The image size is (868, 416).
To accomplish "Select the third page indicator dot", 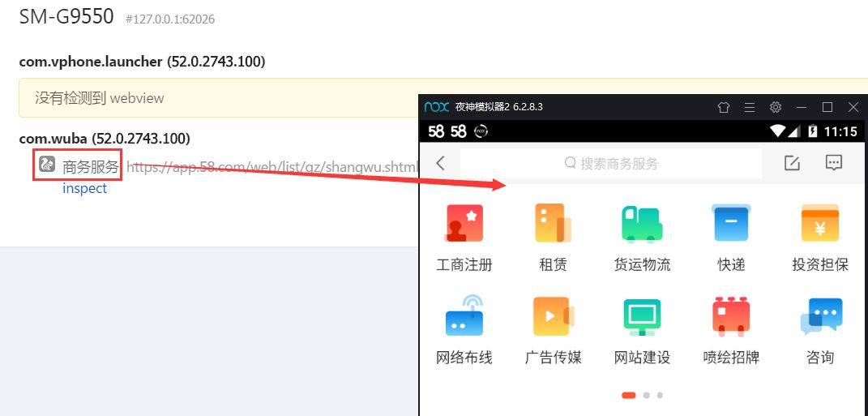I will pos(660,395).
